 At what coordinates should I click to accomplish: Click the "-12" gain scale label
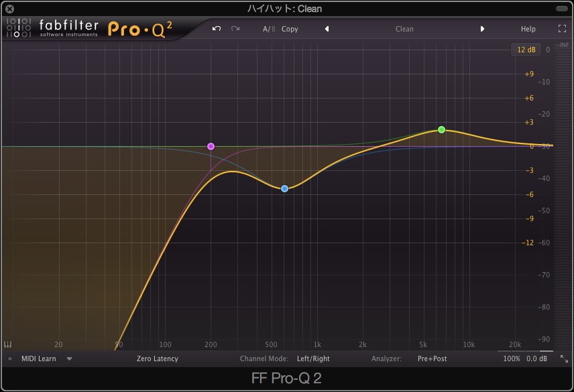528,243
